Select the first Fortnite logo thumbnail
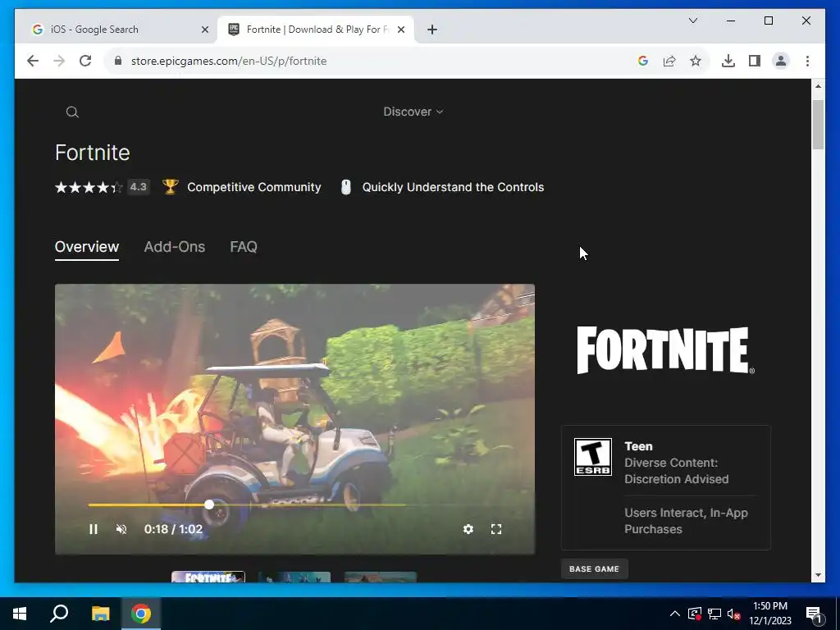This screenshot has width=840, height=630. point(208,577)
